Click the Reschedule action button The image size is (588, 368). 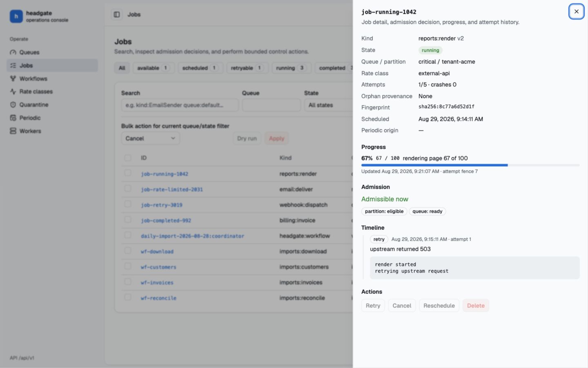click(439, 305)
